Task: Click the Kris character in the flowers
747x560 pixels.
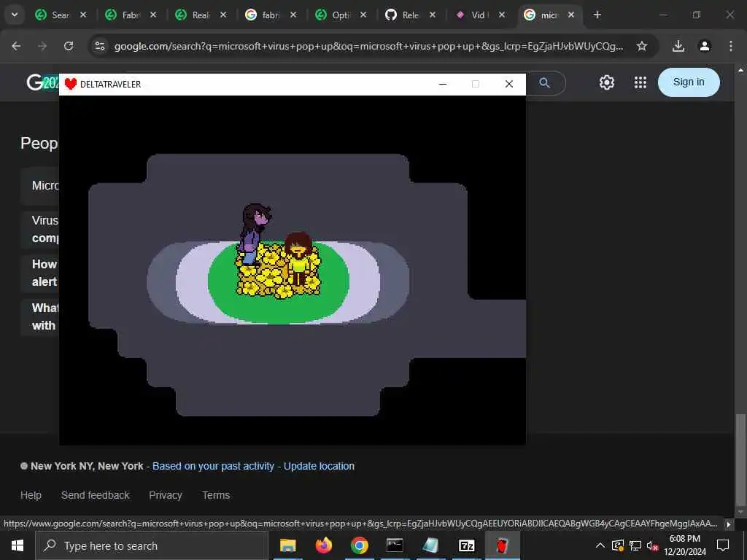Action: click(x=298, y=258)
